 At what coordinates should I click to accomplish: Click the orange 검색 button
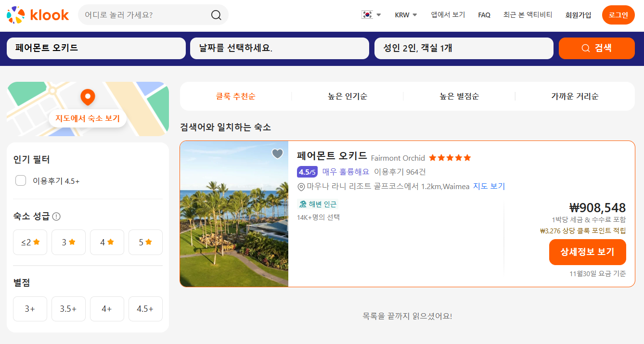click(x=597, y=48)
